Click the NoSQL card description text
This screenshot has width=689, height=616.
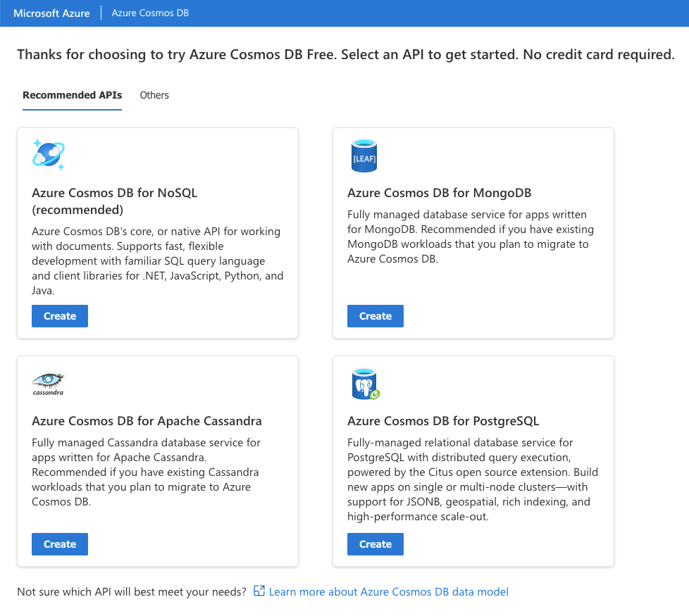(x=157, y=260)
